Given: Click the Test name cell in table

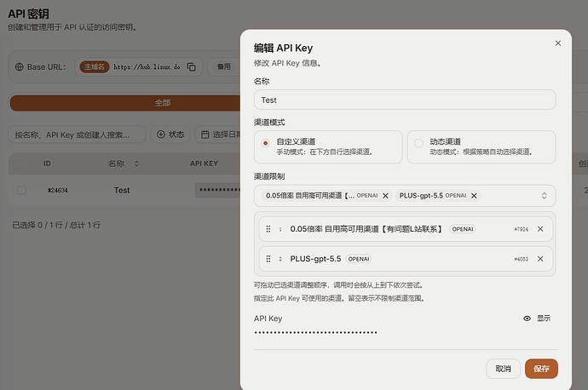Looking at the screenshot, I should (122, 191).
